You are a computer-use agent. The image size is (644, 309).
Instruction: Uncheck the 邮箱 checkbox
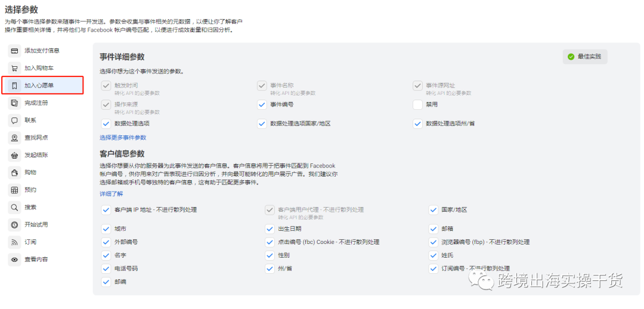coord(434,229)
